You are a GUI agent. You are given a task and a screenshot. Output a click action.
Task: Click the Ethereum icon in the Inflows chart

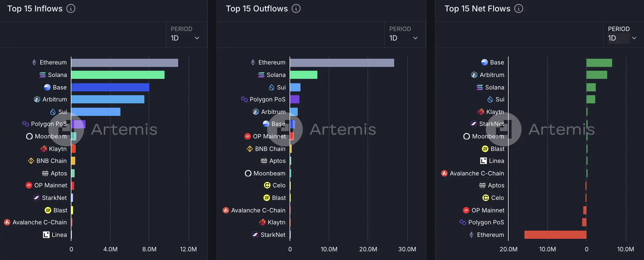pyautogui.click(x=34, y=62)
